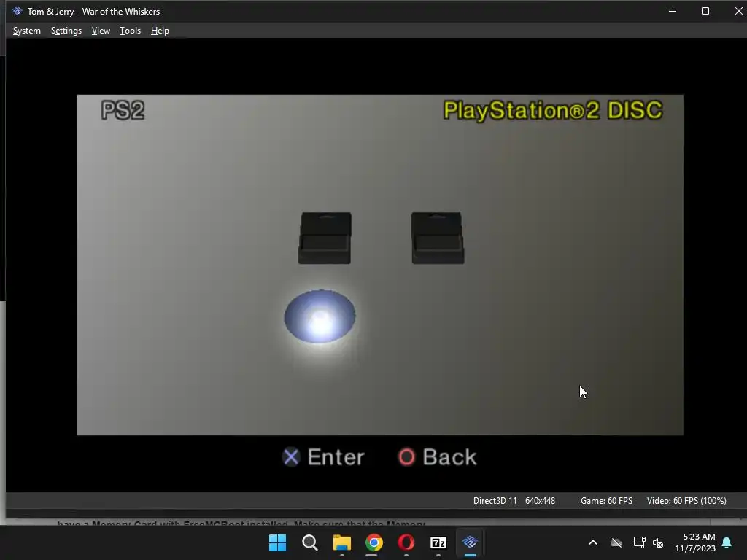The width and height of the screenshot is (747, 560).
Task: Click Video: 60 FPS (100%) status
Action: [x=686, y=501]
